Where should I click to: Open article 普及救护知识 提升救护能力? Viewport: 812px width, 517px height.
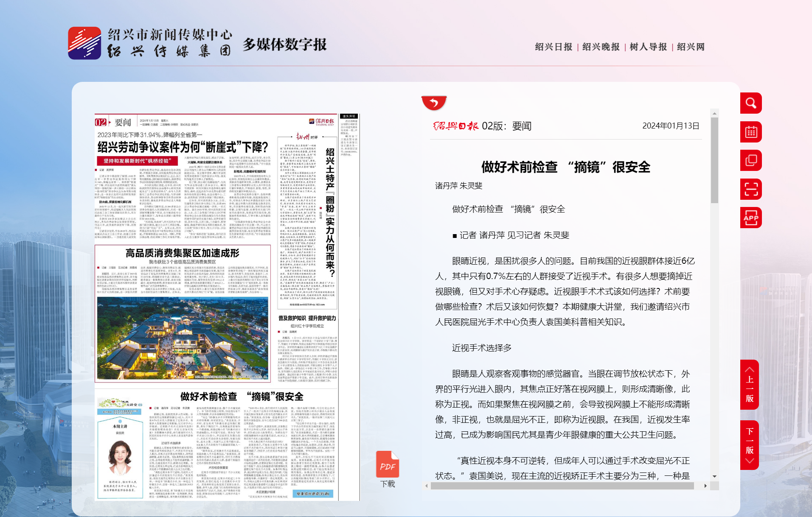pyautogui.click(x=307, y=318)
